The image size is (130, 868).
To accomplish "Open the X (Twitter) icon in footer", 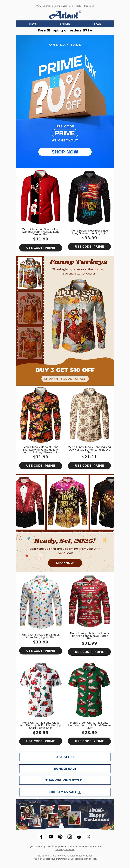I will click(88, 837).
